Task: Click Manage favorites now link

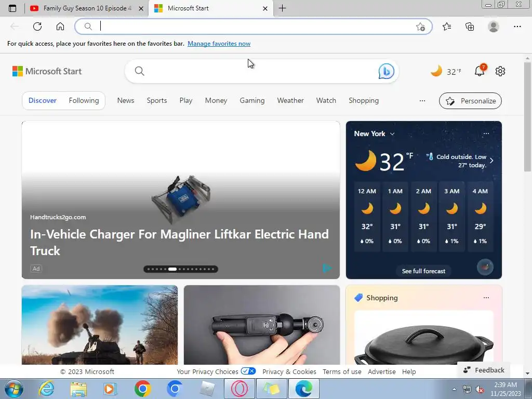Action: [x=219, y=44]
